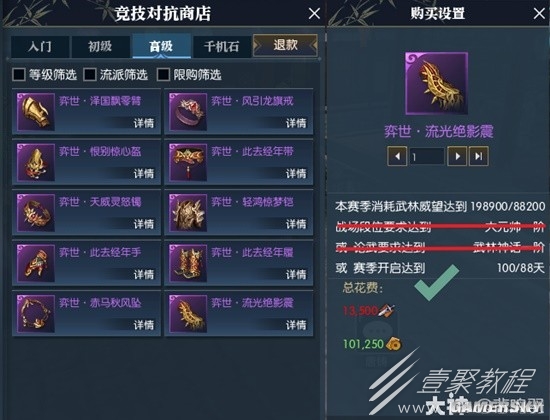Select the 弈世·此去经年带 belt icon
The height and width of the screenshot is (420, 550).
(x=188, y=162)
